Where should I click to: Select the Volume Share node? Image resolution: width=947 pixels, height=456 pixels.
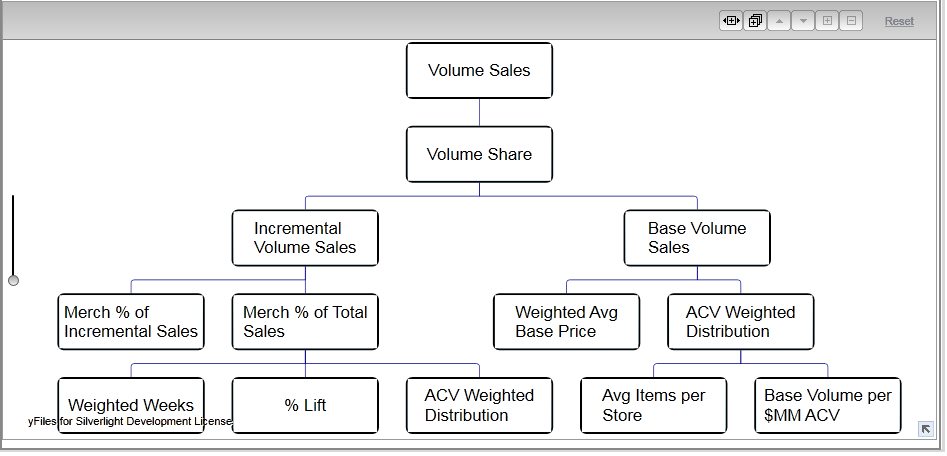click(x=479, y=154)
